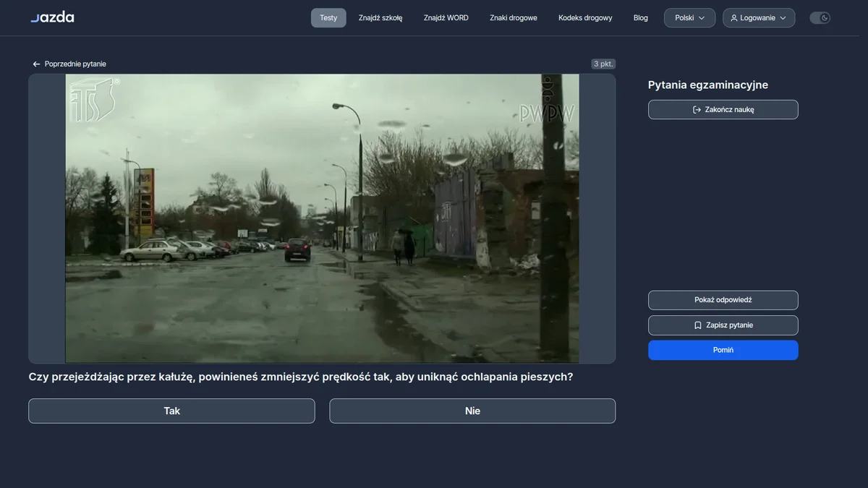Save question with Zapisz pytanie
868x488 pixels.
coord(723,325)
